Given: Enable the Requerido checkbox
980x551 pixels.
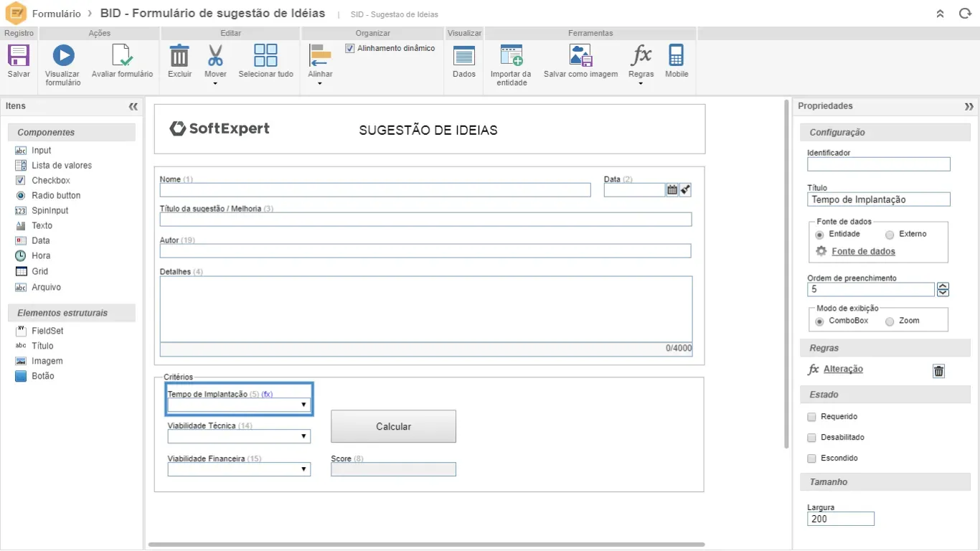Looking at the screenshot, I should coord(812,417).
